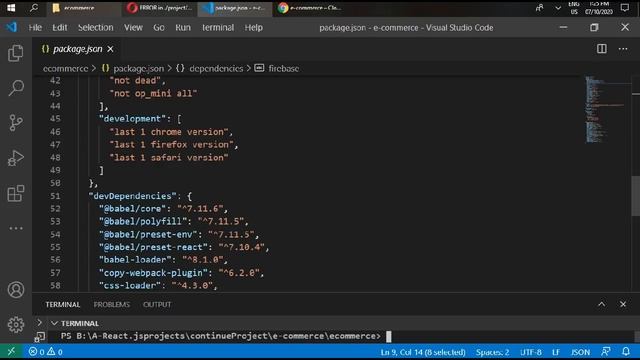Click the editor minimap
The width and height of the screenshot is (640, 360).
point(607,109)
